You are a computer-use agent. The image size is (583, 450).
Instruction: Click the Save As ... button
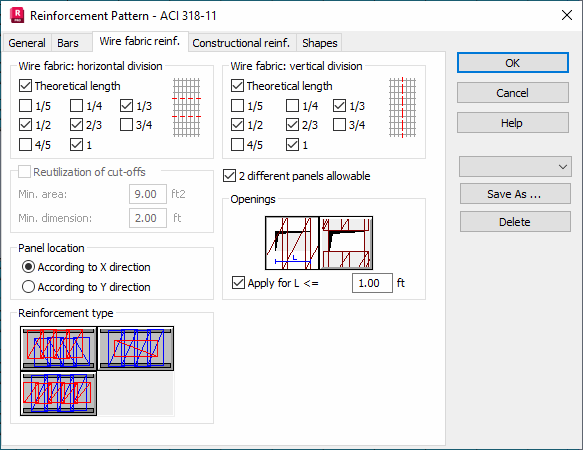point(515,194)
